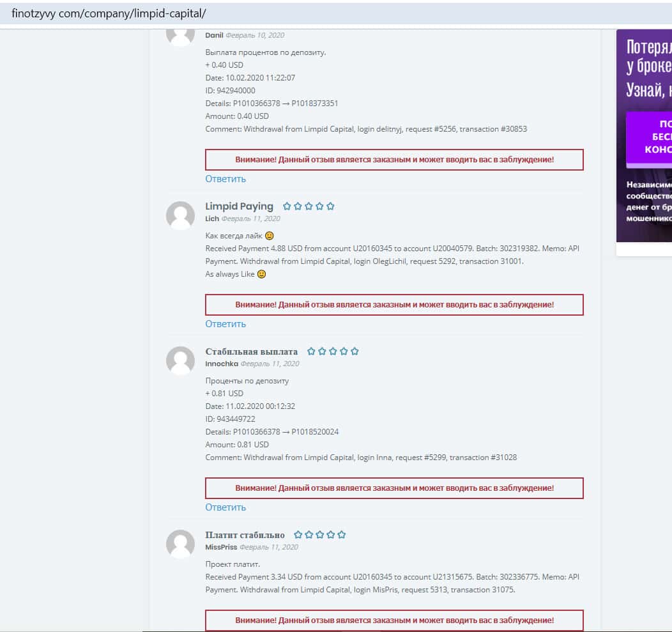Click date next to Lich's name
Screen dimensions: 672x632
[x=251, y=219]
